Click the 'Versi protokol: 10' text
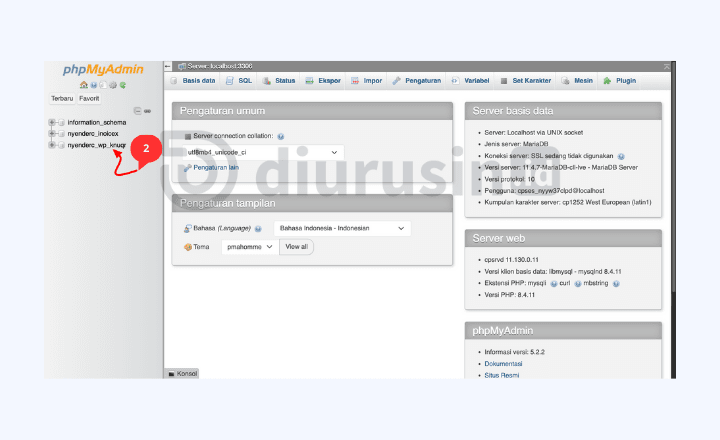Screen dimensions: 720x440 [509, 179]
